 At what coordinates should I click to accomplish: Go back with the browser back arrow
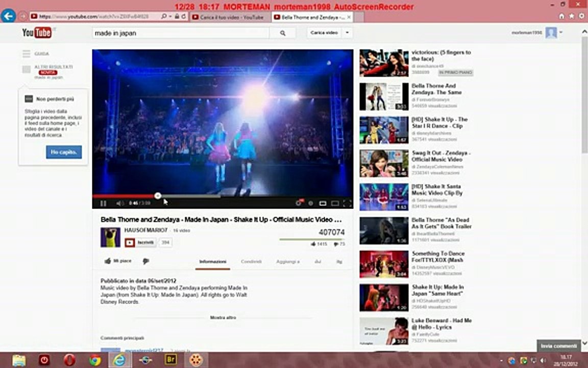tap(8, 16)
